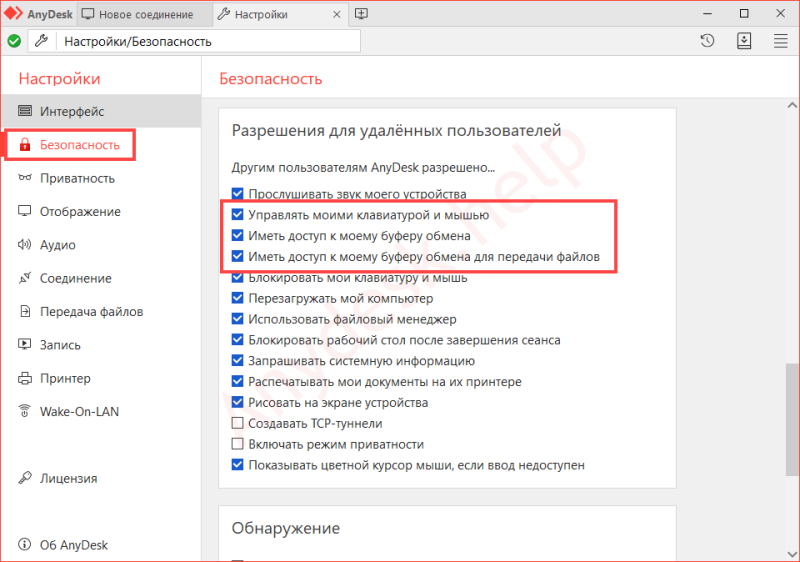Screen dimensions: 800x562
Task: Open the hamburger main menu
Action: (x=780, y=41)
